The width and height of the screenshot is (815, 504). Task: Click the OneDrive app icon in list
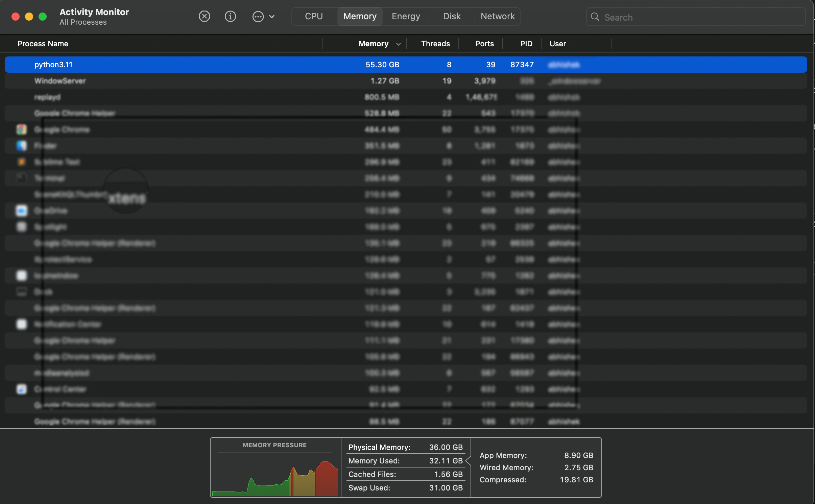22,211
